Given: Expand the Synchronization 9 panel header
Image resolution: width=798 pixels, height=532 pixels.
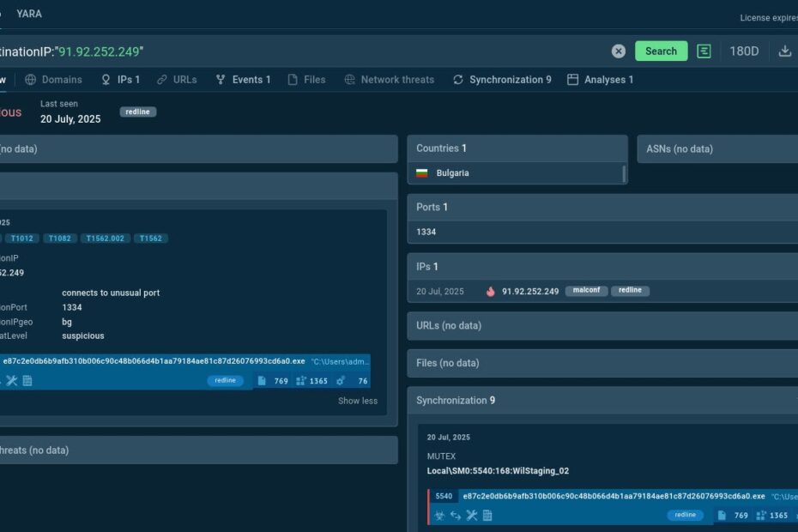Looking at the screenshot, I should pos(602,401).
